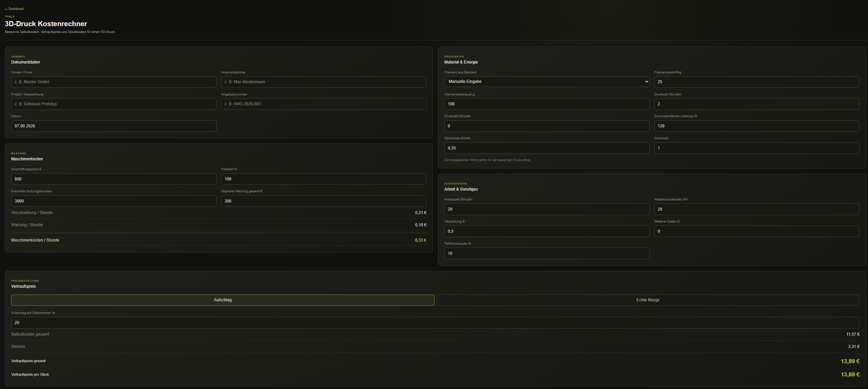Click the Druckzeit Stunden field
Screen dimensions: 868x389
coord(757,104)
